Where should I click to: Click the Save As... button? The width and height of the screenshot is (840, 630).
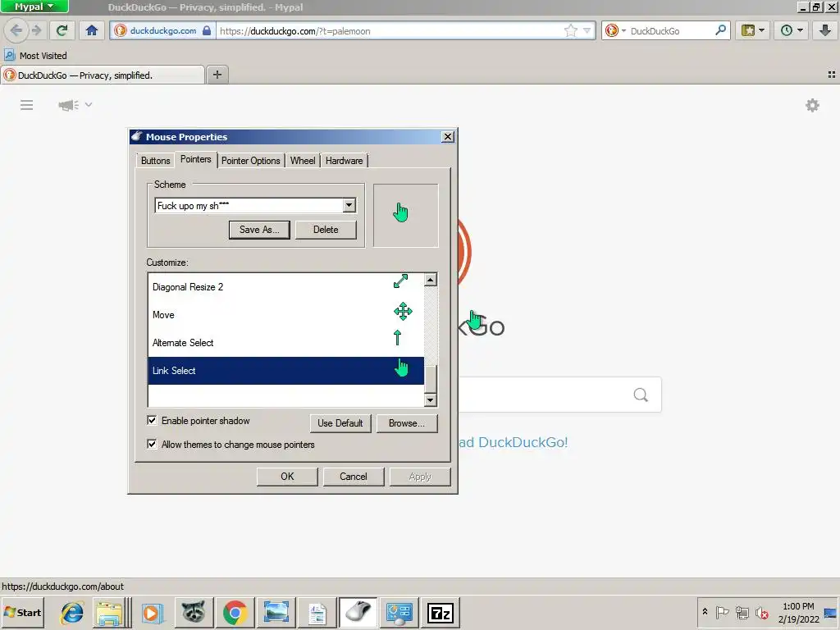(259, 230)
